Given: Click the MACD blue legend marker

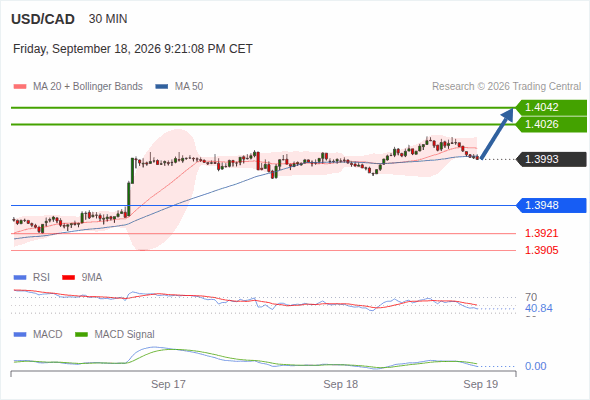Looking at the screenshot, I should [x=20, y=335].
